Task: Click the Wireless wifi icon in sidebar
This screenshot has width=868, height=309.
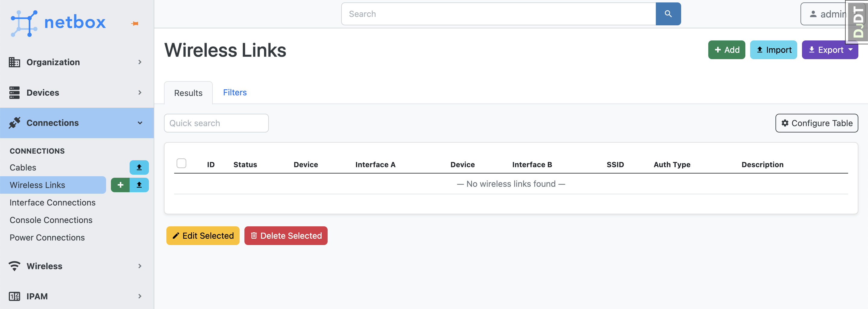Action: (14, 266)
